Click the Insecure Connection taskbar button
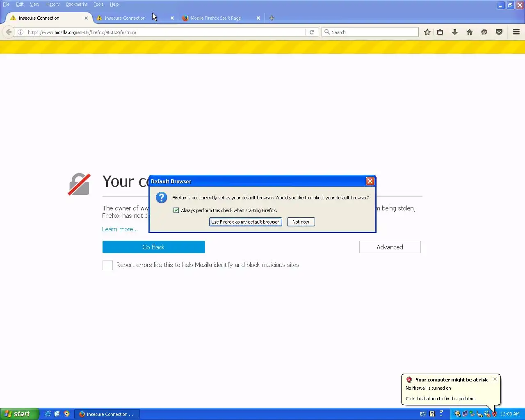 point(107,414)
